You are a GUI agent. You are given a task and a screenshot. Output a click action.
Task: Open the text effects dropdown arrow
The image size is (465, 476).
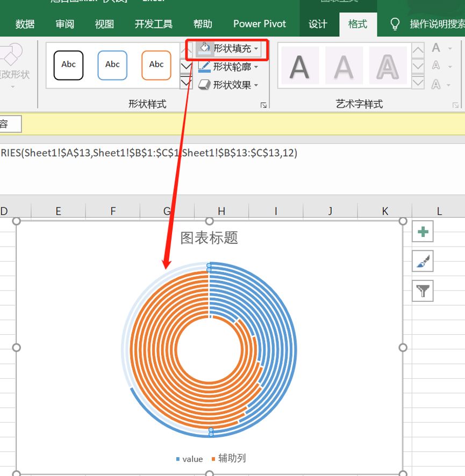point(449,85)
